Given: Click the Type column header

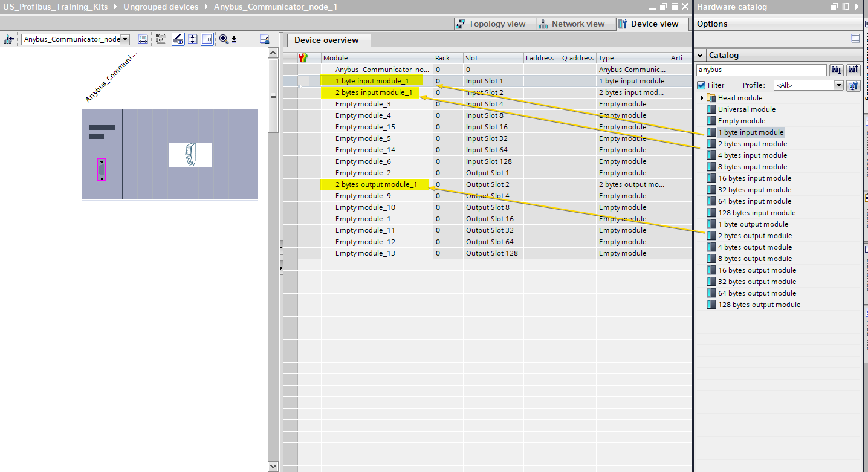Looking at the screenshot, I should [x=632, y=58].
